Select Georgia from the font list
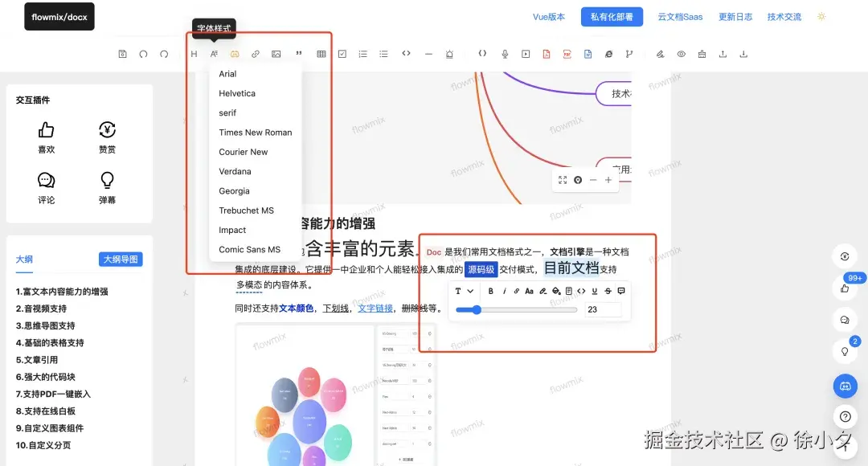This screenshot has width=868, height=466. click(234, 191)
